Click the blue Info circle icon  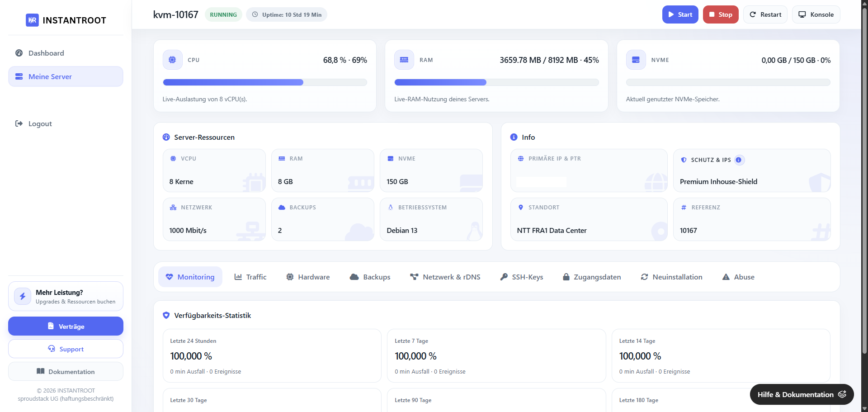click(x=514, y=137)
